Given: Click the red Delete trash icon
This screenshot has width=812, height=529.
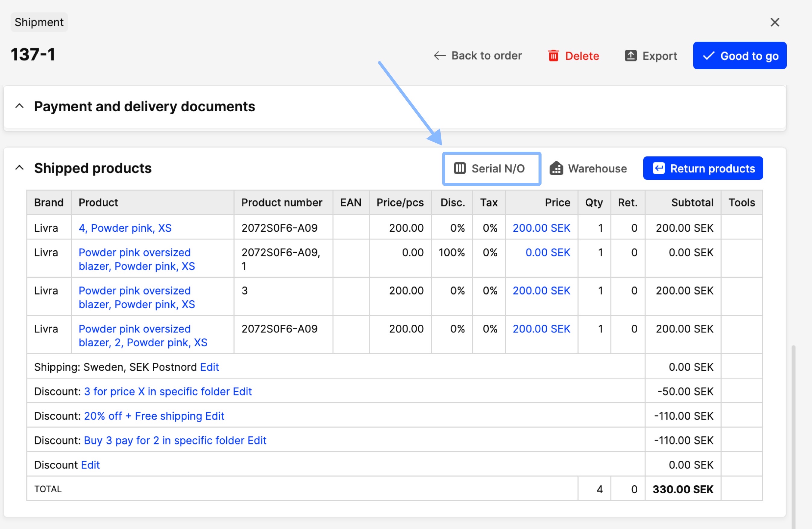Looking at the screenshot, I should coord(553,56).
